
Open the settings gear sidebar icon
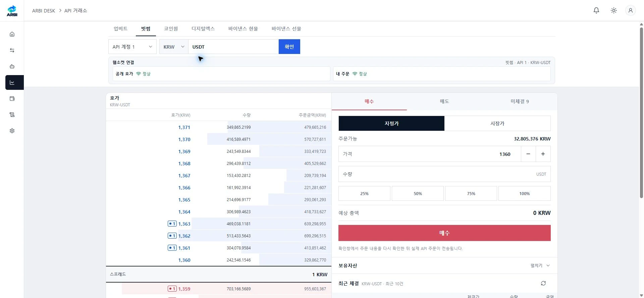pos(12,131)
